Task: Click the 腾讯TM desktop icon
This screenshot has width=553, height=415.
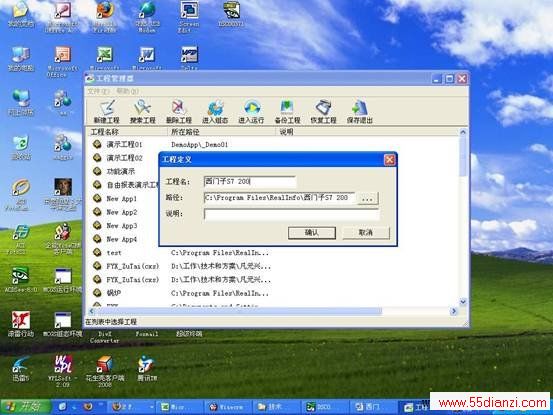Action: tap(147, 369)
